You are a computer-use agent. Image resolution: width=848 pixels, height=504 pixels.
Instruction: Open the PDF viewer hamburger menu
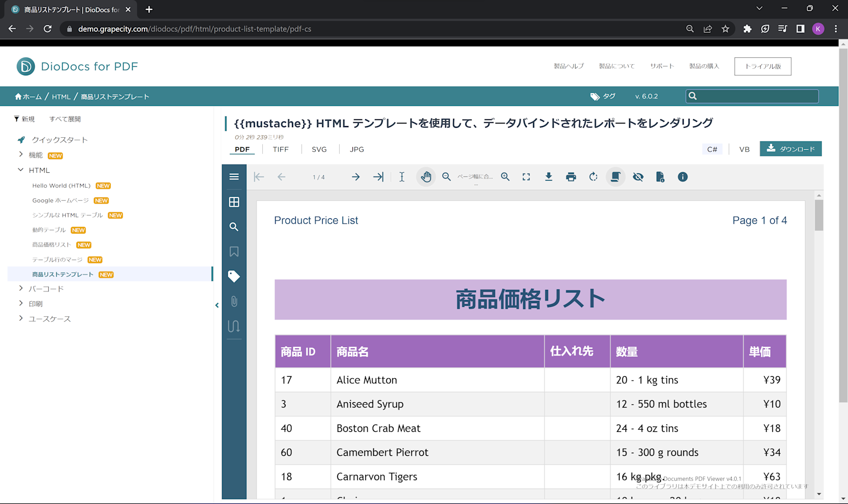pos(234,177)
